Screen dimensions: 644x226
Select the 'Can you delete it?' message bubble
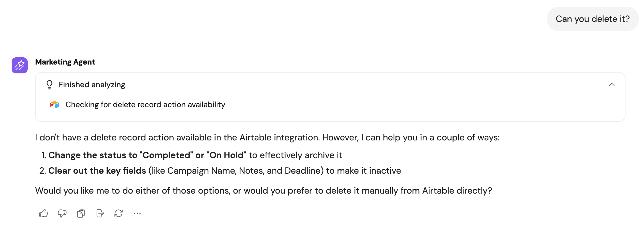(x=593, y=19)
